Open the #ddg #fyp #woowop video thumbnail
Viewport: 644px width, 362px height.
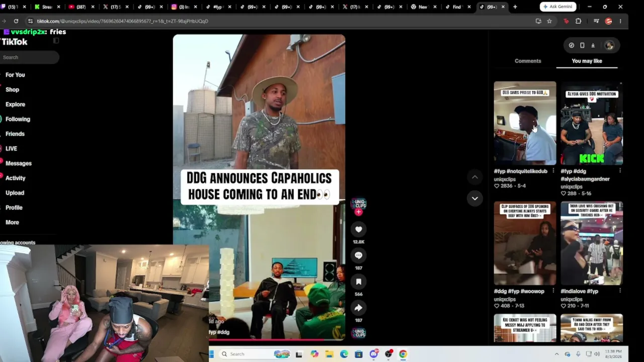point(525,243)
